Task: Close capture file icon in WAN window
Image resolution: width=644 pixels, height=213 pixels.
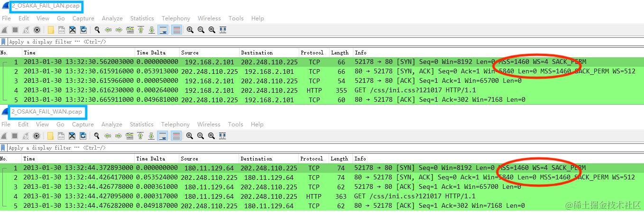Action: (x=73, y=136)
